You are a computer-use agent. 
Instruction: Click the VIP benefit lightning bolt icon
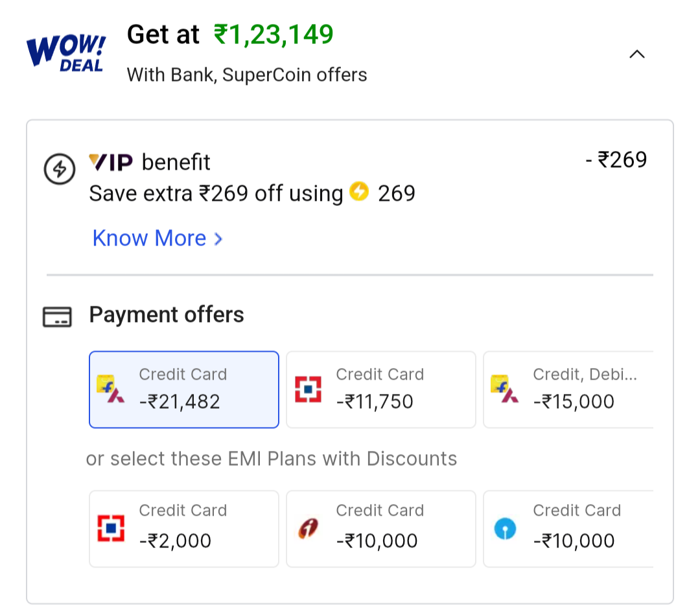point(60,169)
